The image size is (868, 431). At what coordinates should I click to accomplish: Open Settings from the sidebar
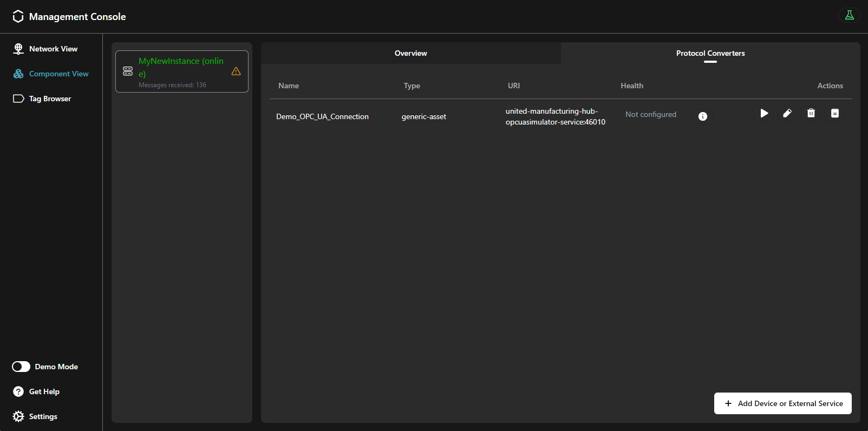pyautogui.click(x=43, y=416)
